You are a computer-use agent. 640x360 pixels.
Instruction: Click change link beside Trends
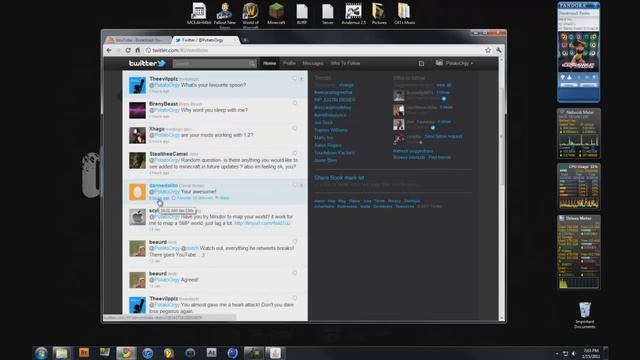pos(346,85)
